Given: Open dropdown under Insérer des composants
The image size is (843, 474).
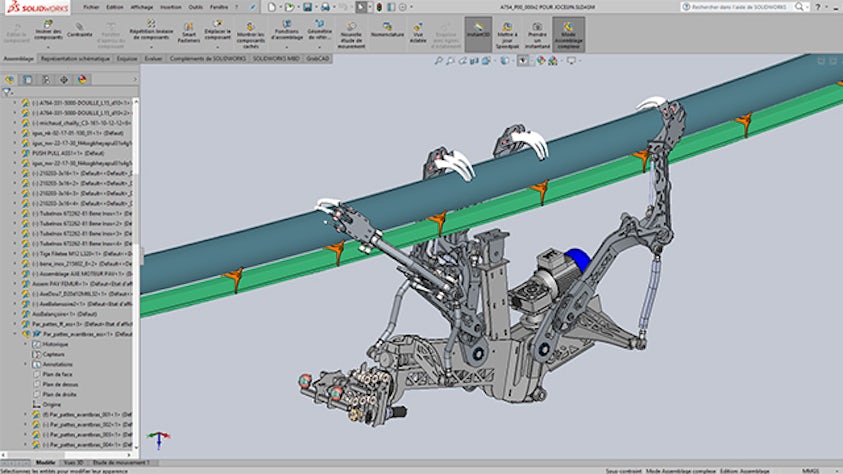Looking at the screenshot, I should point(48,47).
